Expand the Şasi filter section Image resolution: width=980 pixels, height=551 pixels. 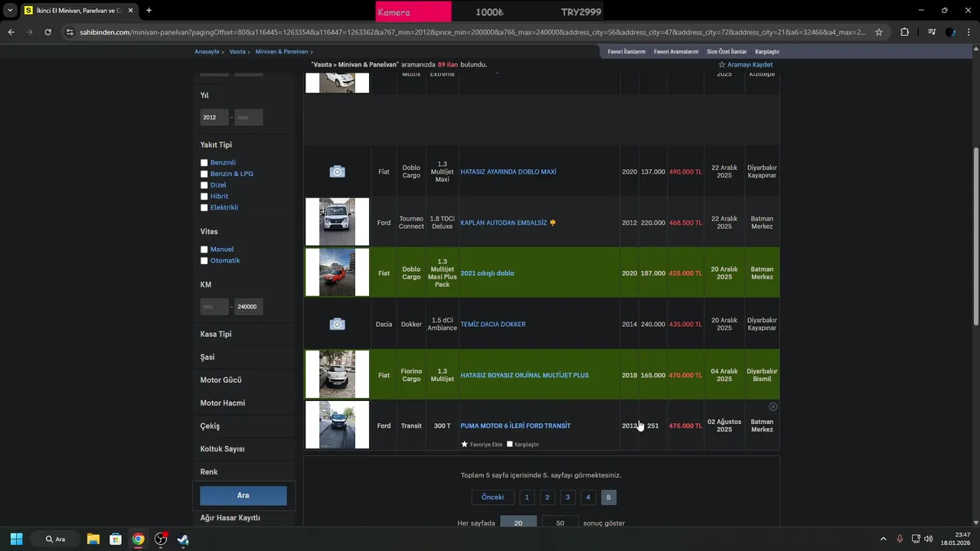click(207, 357)
